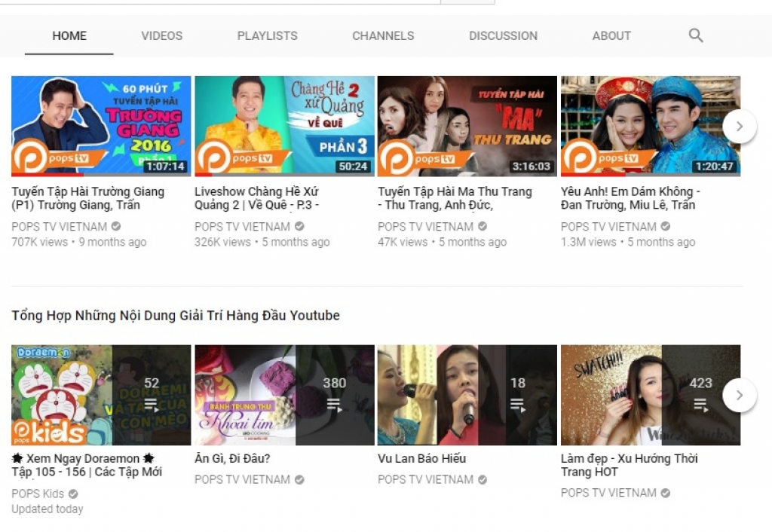Open the Ăn Gì, Đi Đâu playlist thumbnail
This screenshot has width=772, height=532.
tap(284, 395)
